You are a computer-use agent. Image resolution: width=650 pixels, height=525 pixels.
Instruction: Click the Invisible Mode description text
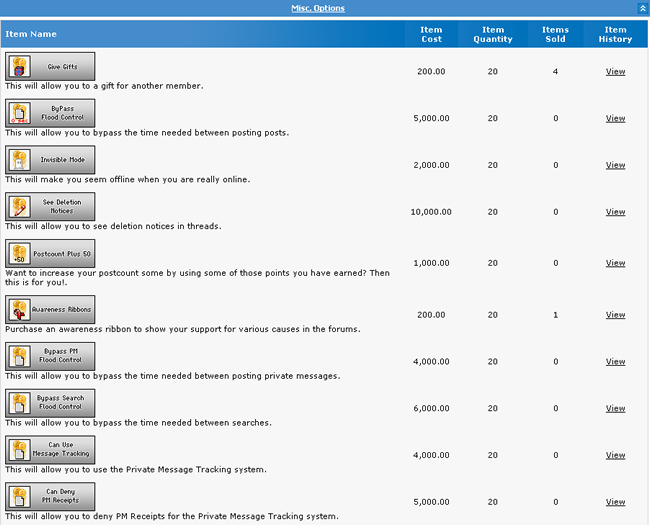128,180
